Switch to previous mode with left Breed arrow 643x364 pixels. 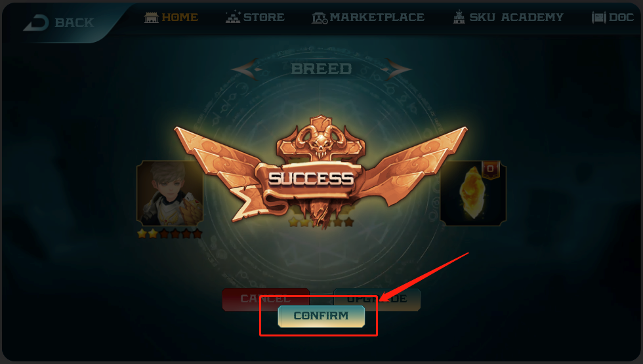point(245,69)
